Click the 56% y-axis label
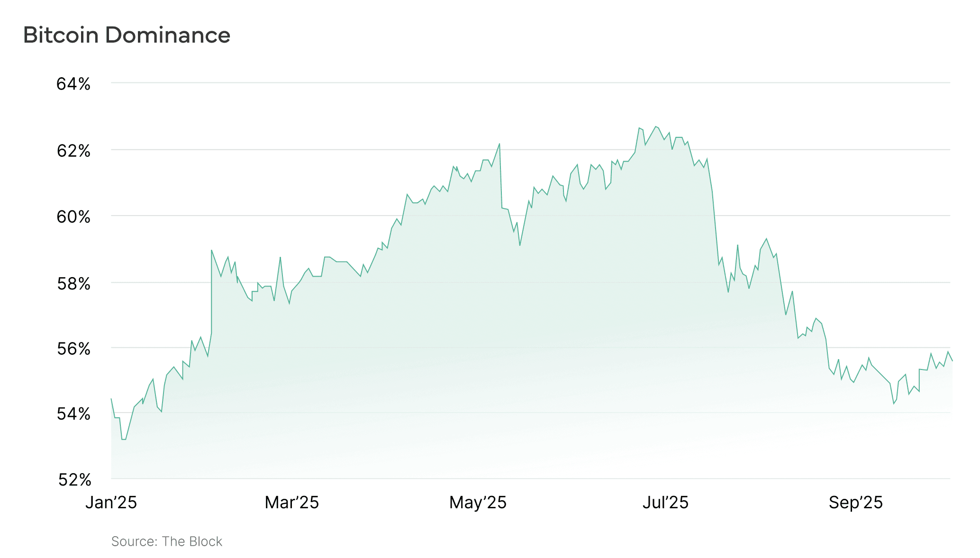The height and width of the screenshot is (558, 980). 73,349
